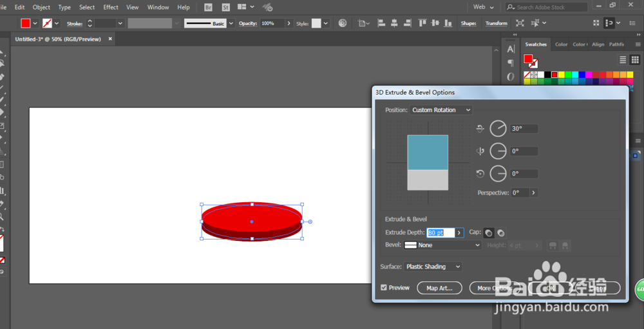Image resolution: width=644 pixels, height=329 pixels.
Task: Open Adobe Stock via St icon
Action: pos(226,7)
